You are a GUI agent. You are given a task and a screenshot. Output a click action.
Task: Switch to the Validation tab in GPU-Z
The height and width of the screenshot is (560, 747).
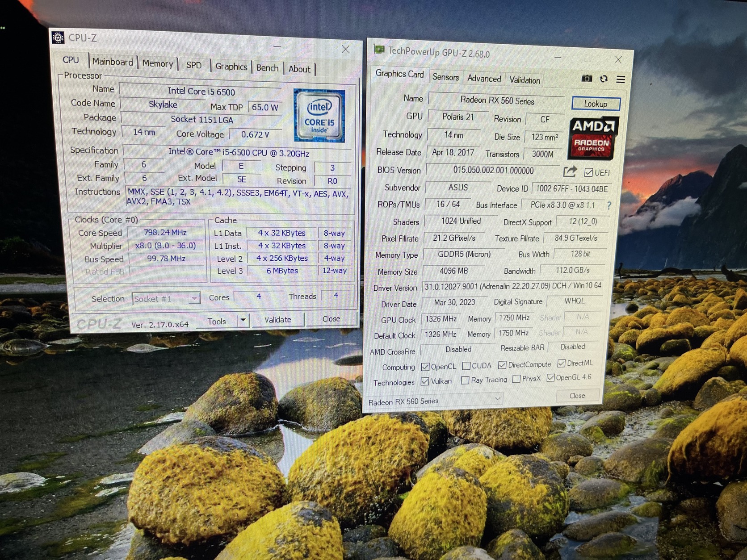tap(525, 80)
